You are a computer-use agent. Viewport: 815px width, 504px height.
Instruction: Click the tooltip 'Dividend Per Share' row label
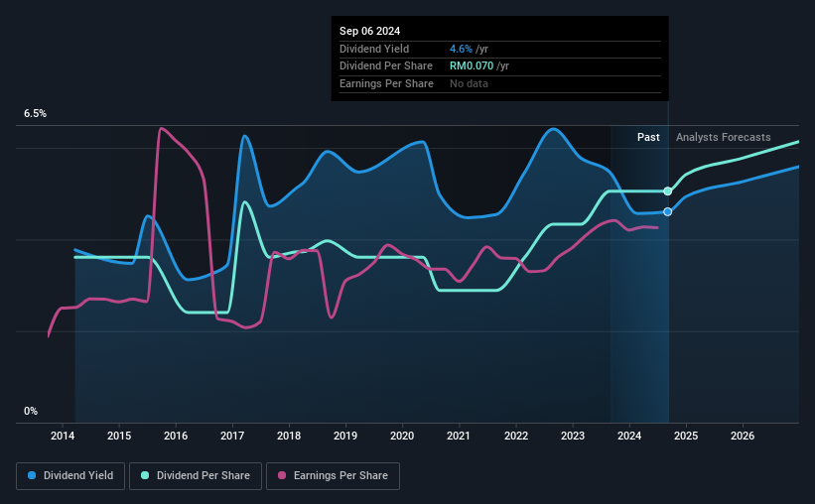386,66
